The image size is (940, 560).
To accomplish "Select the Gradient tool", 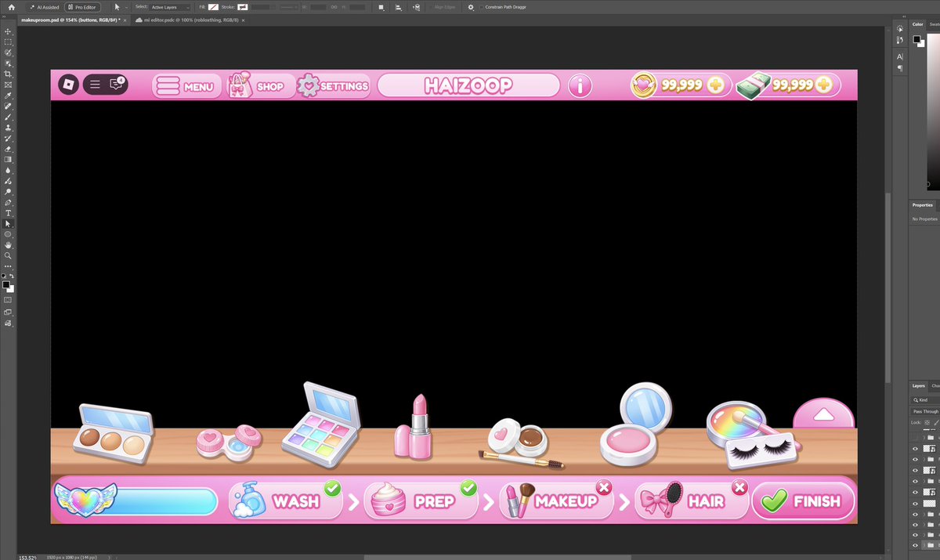I will pyautogui.click(x=8, y=159).
